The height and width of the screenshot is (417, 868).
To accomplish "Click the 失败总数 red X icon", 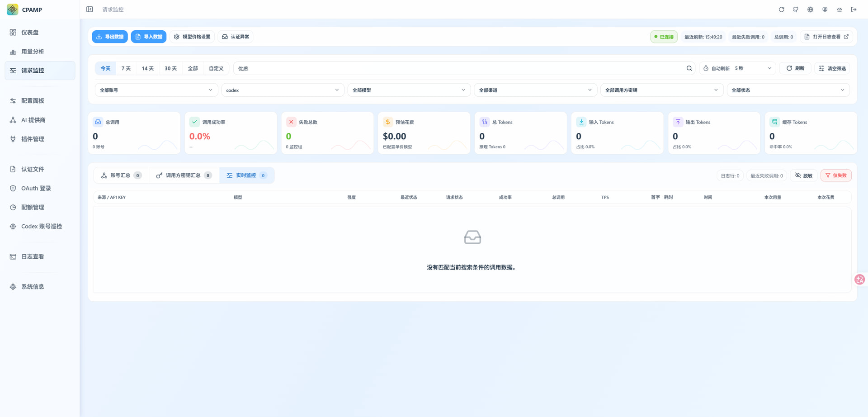I will (x=291, y=122).
